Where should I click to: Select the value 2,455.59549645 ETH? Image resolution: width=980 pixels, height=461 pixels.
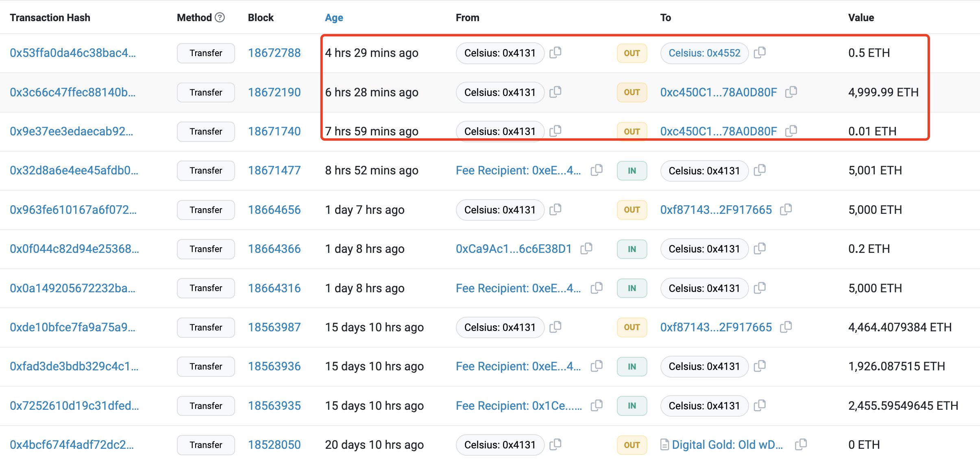[903, 406]
